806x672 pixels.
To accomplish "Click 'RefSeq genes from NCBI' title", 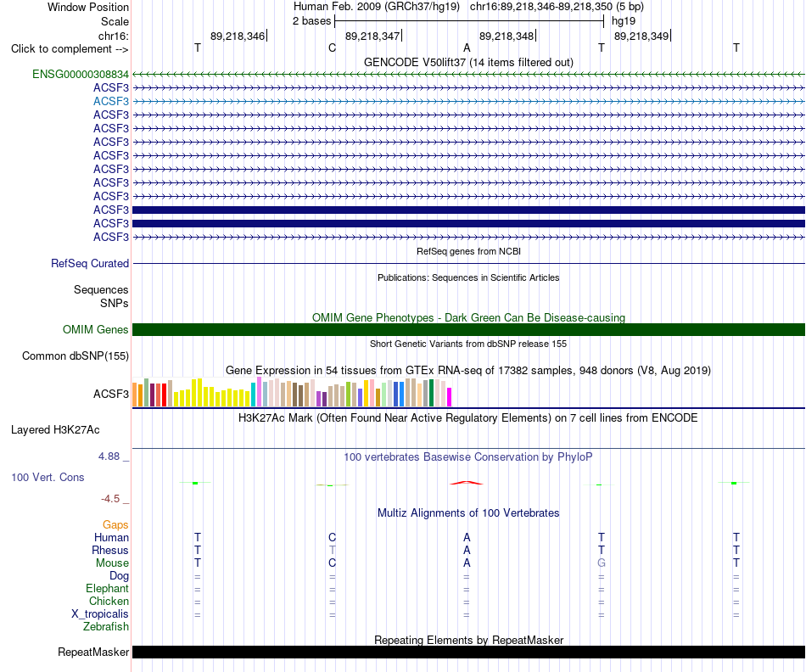I will point(468,251).
